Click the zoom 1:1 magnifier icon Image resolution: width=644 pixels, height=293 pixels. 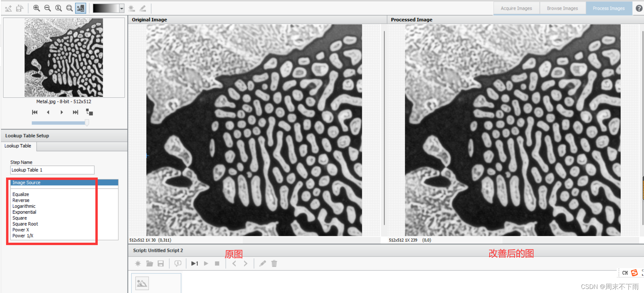pyautogui.click(x=58, y=8)
